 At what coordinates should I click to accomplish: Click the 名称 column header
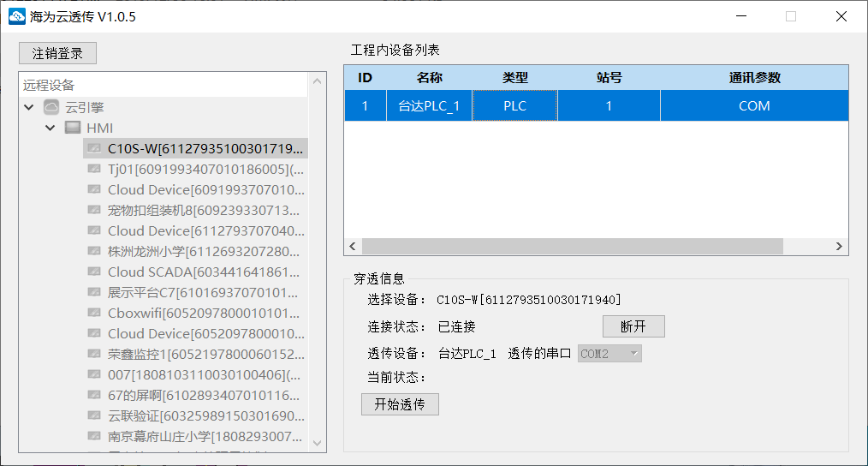[429, 78]
